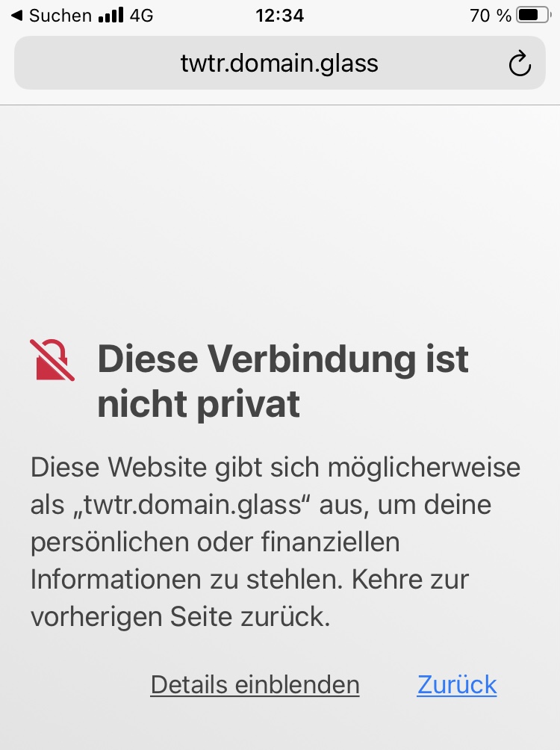The image size is (560, 750).
Task: Tap the 4G network indicator
Action: click(x=142, y=15)
